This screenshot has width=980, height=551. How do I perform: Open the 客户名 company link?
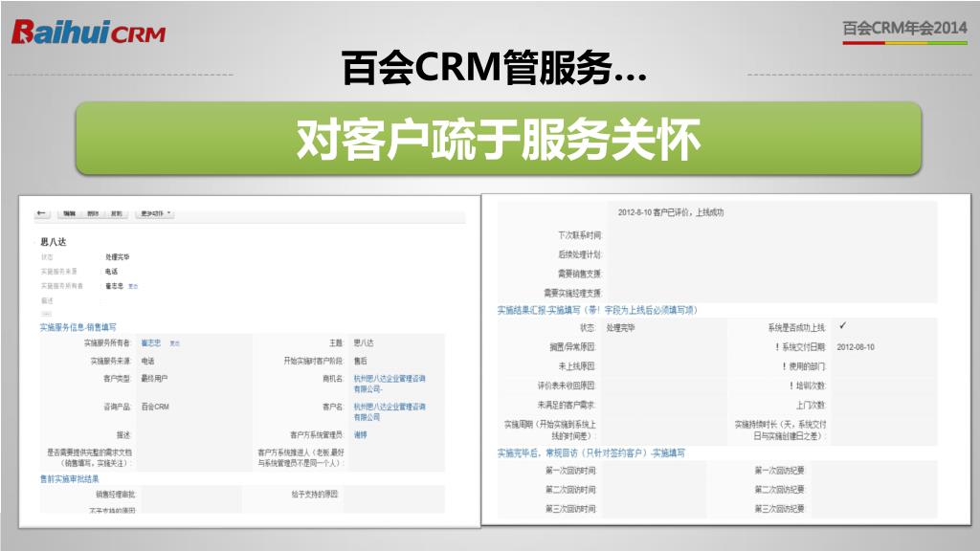(390, 411)
